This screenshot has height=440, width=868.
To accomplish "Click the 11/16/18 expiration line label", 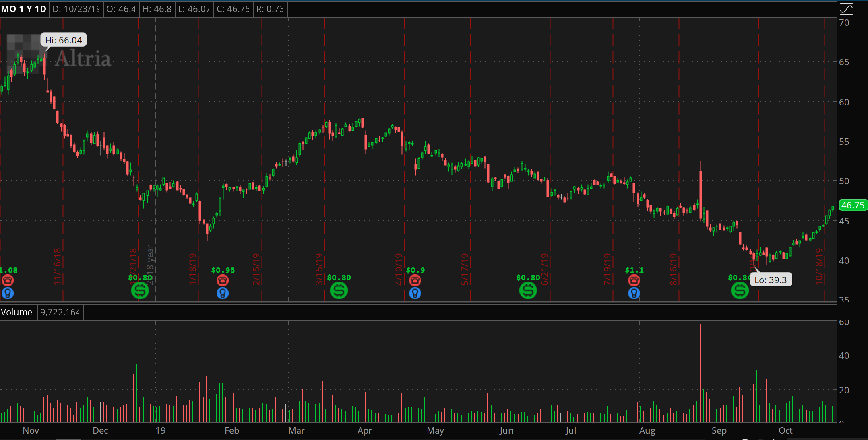I will 58,266.
